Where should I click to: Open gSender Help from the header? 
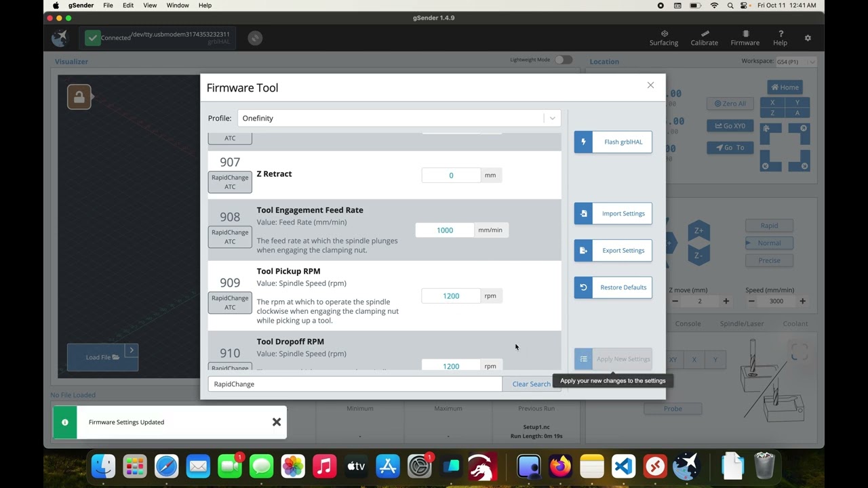point(780,38)
